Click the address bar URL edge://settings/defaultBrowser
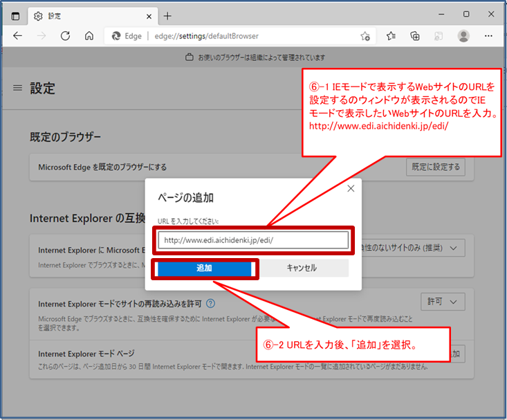The image size is (507, 420). [x=206, y=36]
